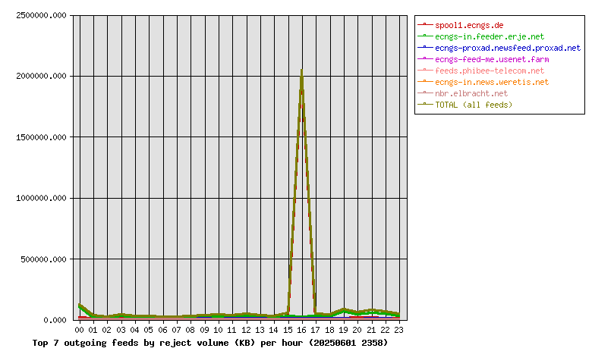Click the peak of the TOTAL line at hour 16
The width and height of the screenshot is (592, 364).
tap(301, 71)
